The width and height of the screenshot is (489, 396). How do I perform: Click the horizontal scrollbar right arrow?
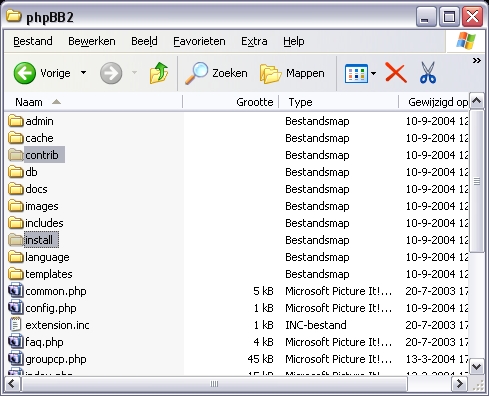point(460,384)
